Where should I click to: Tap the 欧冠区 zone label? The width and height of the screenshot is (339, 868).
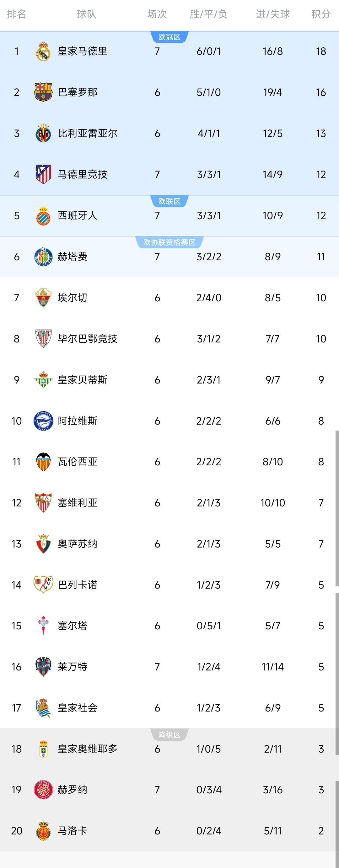coord(169,37)
